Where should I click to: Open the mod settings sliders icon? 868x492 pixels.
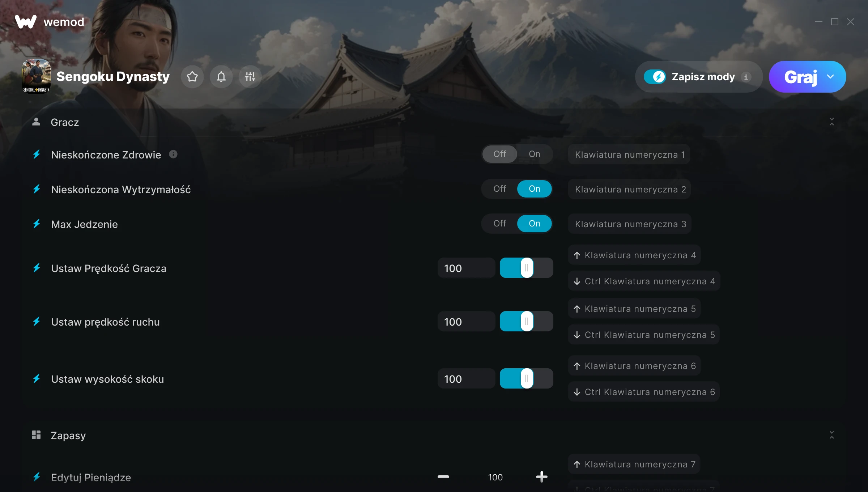[x=250, y=77]
